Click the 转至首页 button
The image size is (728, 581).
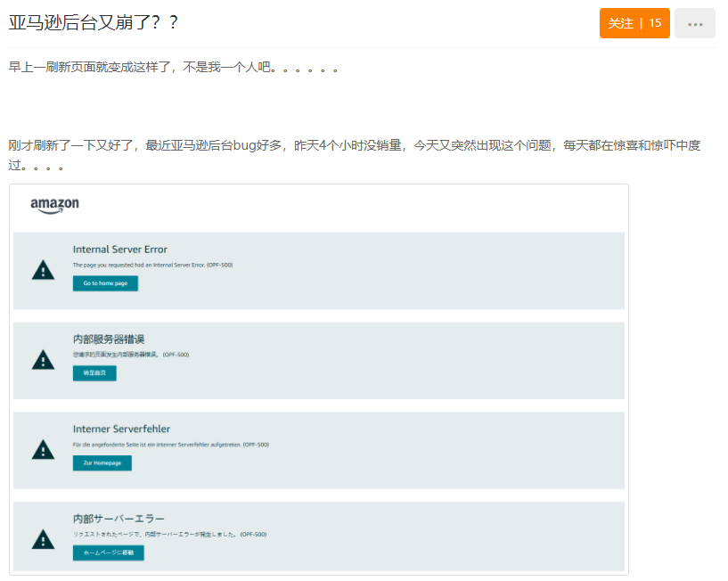coord(94,373)
